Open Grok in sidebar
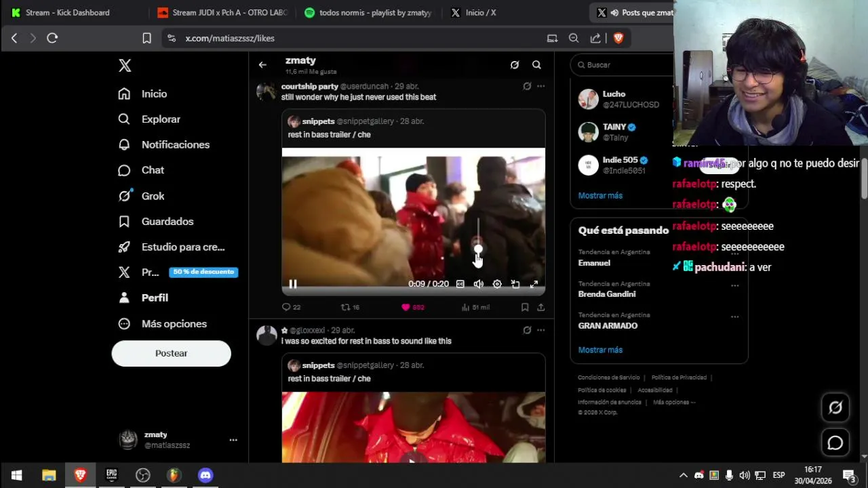Screen dimensions: 868x488 coord(141,196)
